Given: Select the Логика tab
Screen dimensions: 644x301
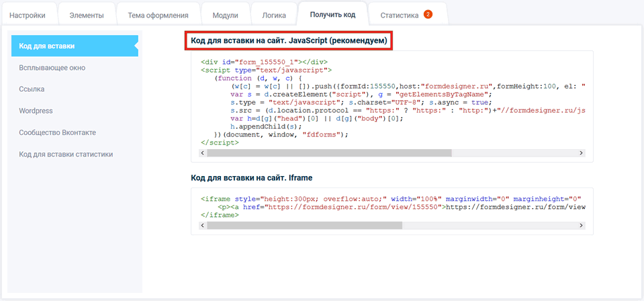Looking at the screenshot, I should [275, 15].
